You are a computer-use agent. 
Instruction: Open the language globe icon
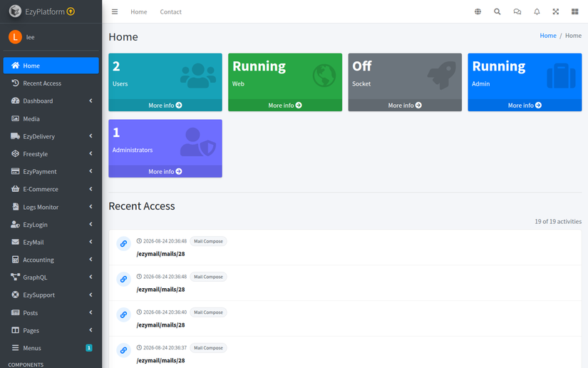[478, 11]
